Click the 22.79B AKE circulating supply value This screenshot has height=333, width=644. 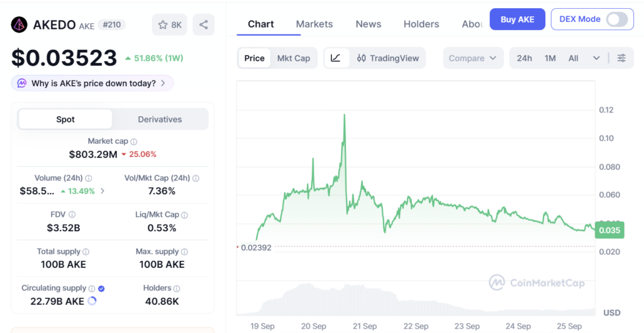(57, 302)
